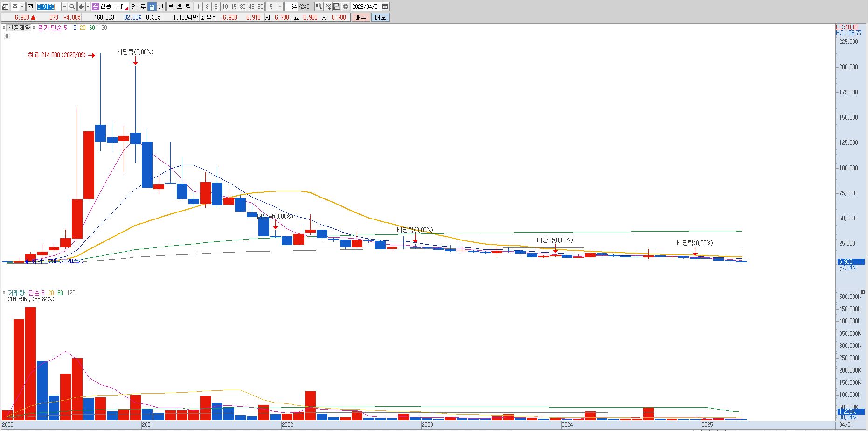Screen dimensions: 868x431
Task: Open the stock search magnifier icon
Action: (x=72, y=7)
